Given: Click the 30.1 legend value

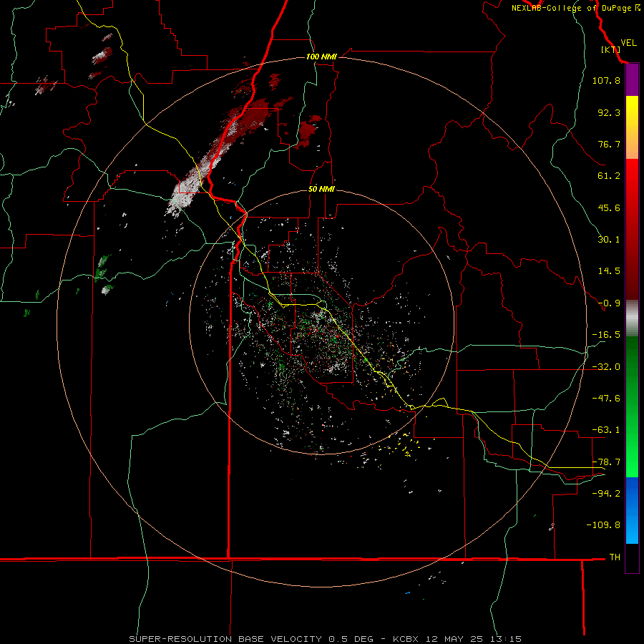Looking at the screenshot, I should coord(609,240).
